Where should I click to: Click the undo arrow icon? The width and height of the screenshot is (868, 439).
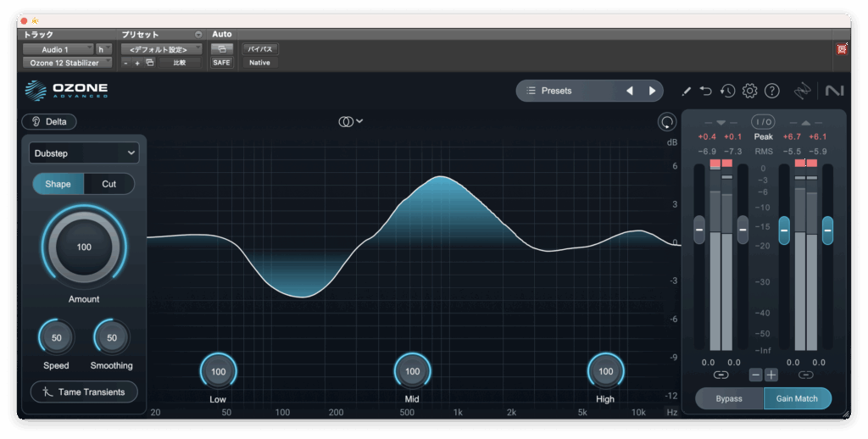pos(706,91)
